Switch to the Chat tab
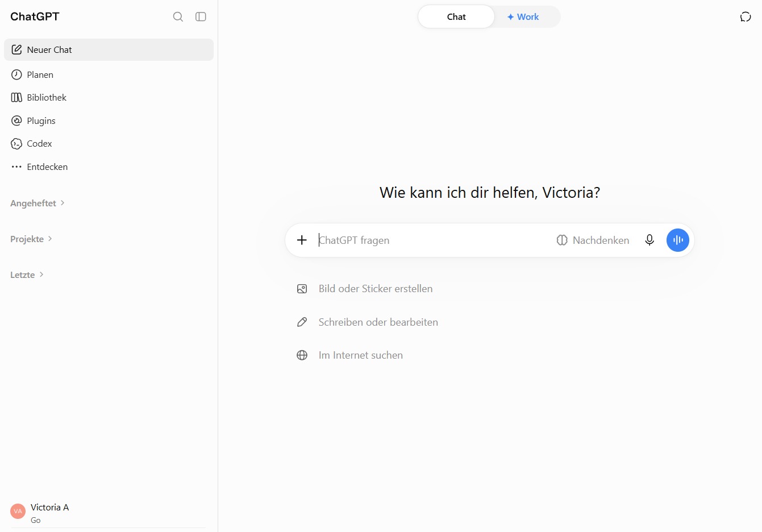The width and height of the screenshot is (762, 532). tap(456, 16)
